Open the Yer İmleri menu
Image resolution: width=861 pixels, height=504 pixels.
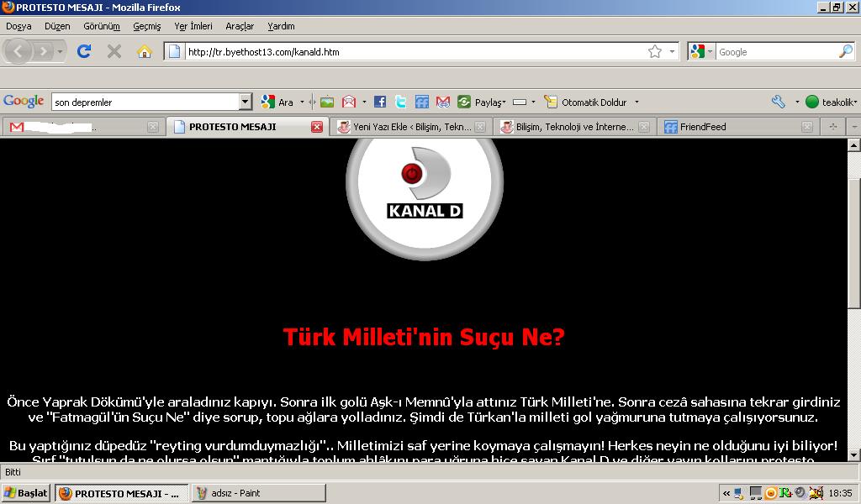[x=193, y=26]
